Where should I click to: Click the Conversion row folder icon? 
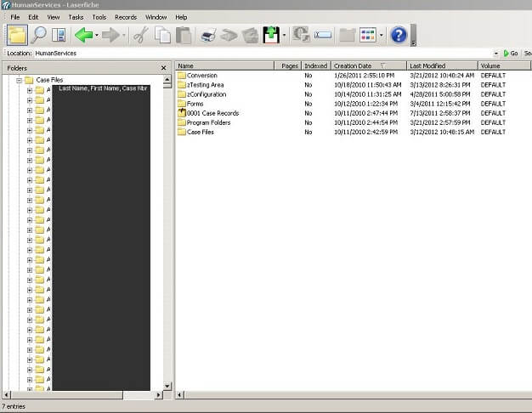(182, 76)
